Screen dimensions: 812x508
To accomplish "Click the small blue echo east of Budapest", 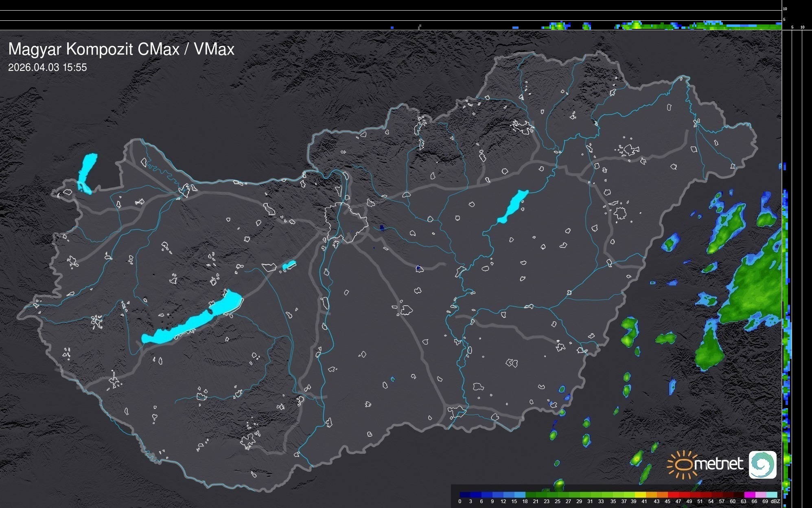I will click(x=382, y=228).
